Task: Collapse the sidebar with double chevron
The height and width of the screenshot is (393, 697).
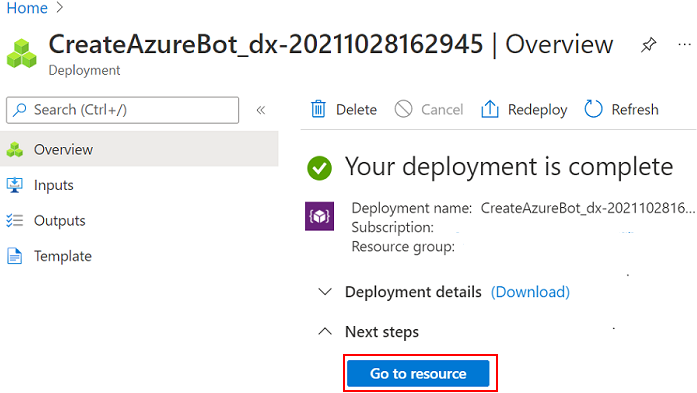Action: [x=261, y=110]
